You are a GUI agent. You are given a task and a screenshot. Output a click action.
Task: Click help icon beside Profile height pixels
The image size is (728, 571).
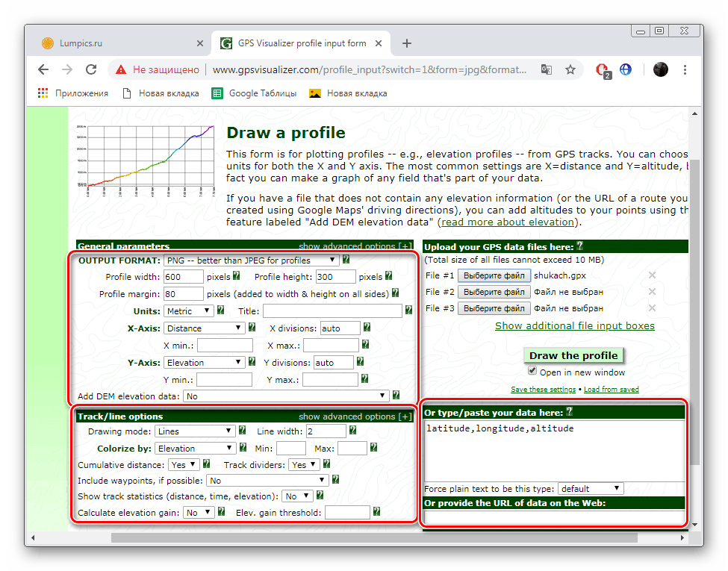point(388,275)
